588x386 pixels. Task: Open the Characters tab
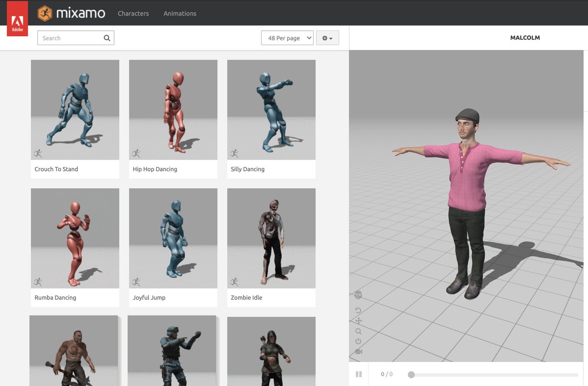click(x=133, y=13)
